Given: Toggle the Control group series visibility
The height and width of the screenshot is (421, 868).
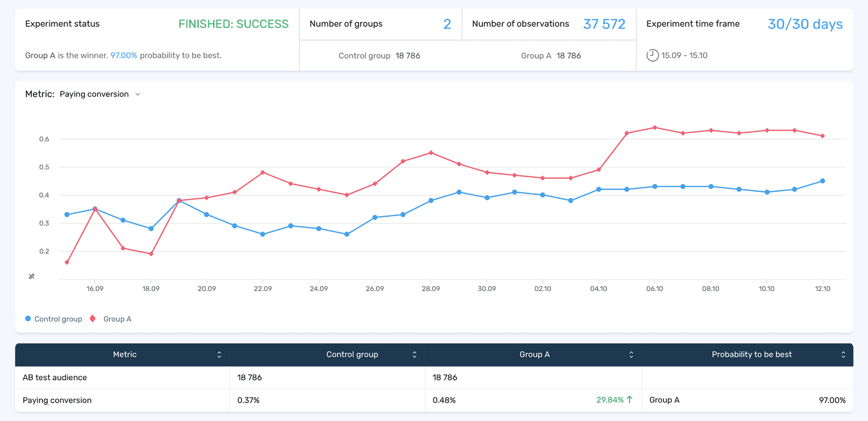Looking at the screenshot, I should (x=59, y=319).
